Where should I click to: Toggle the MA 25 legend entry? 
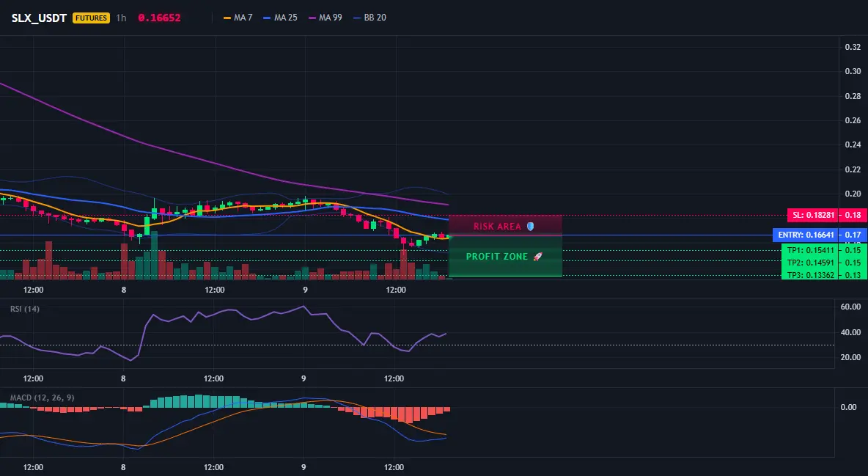coord(281,18)
